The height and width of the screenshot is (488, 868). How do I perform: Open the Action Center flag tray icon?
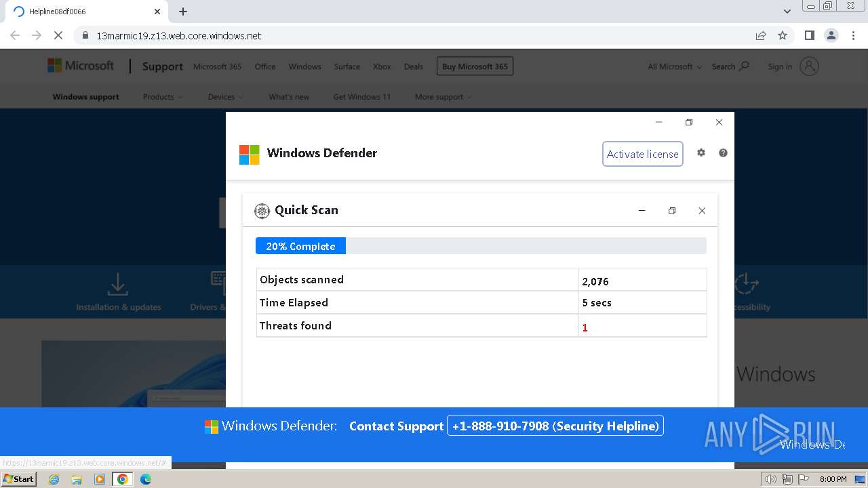803,479
